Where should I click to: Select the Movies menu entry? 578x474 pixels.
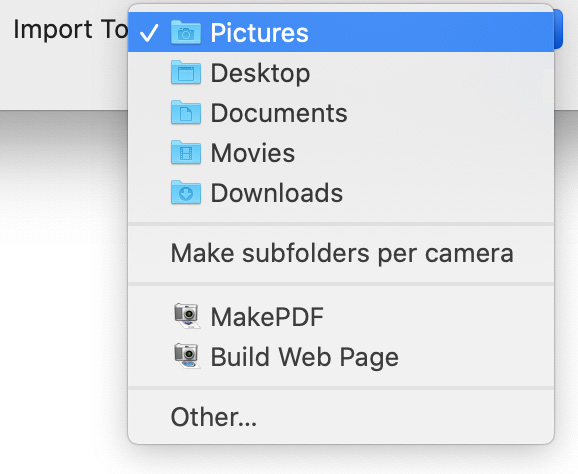point(341,152)
